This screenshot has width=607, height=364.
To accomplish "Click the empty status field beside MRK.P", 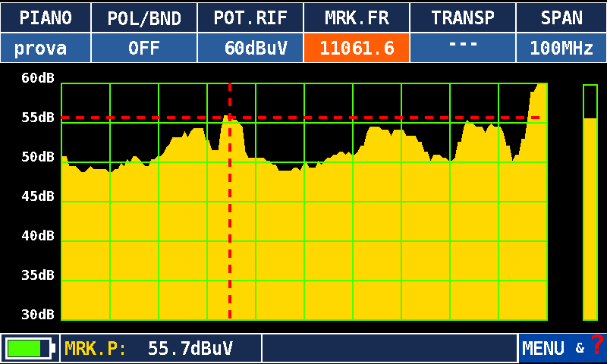I will click(x=390, y=348).
